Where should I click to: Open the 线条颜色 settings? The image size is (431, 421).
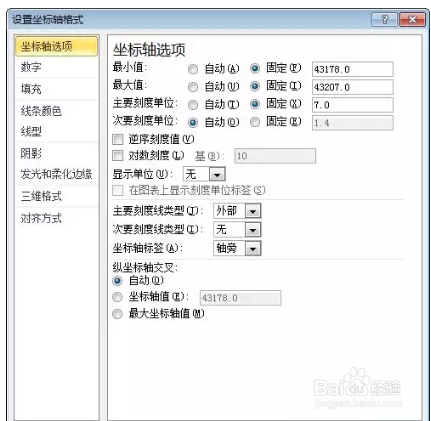pyautogui.click(x=57, y=111)
